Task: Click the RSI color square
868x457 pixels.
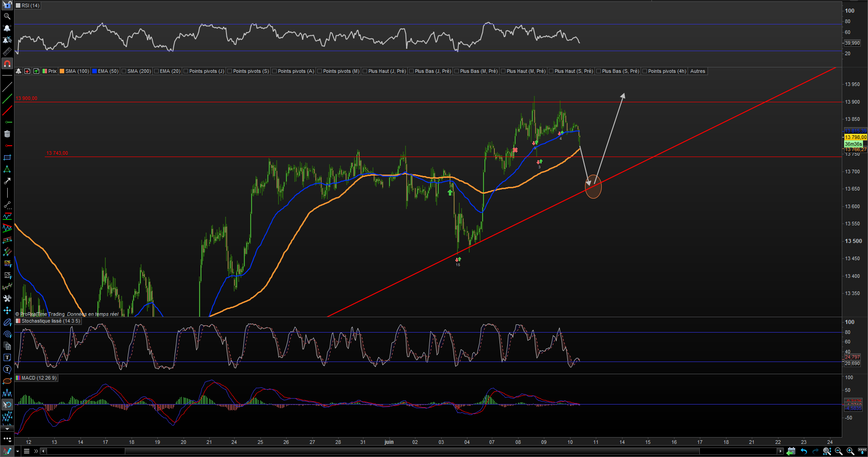Action: click(18, 5)
